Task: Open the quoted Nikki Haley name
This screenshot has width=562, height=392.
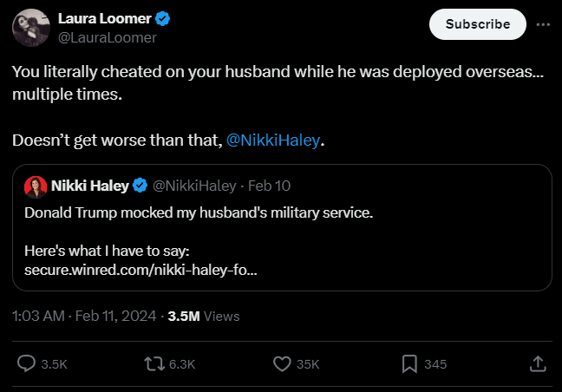Action: 90,186
